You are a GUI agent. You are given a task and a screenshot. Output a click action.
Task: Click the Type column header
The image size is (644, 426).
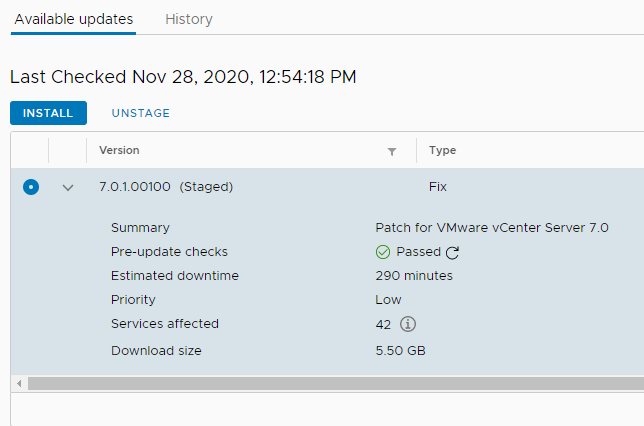click(x=442, y=150)
